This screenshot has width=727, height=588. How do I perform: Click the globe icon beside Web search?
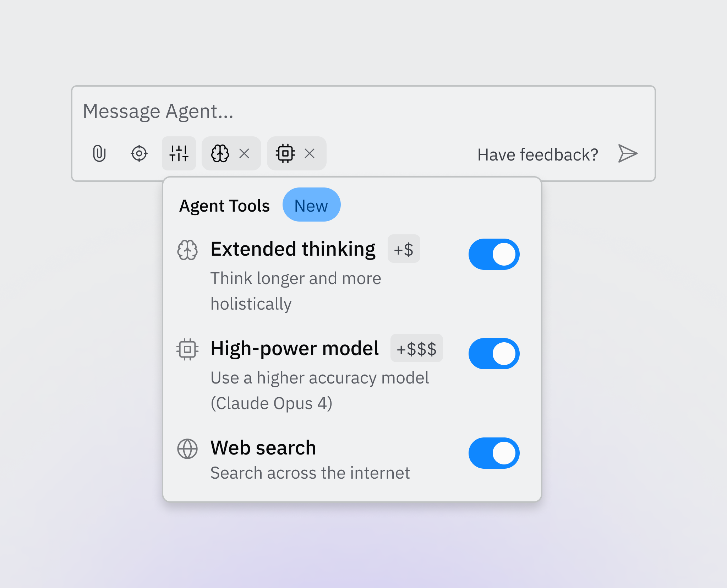point(187,449)
